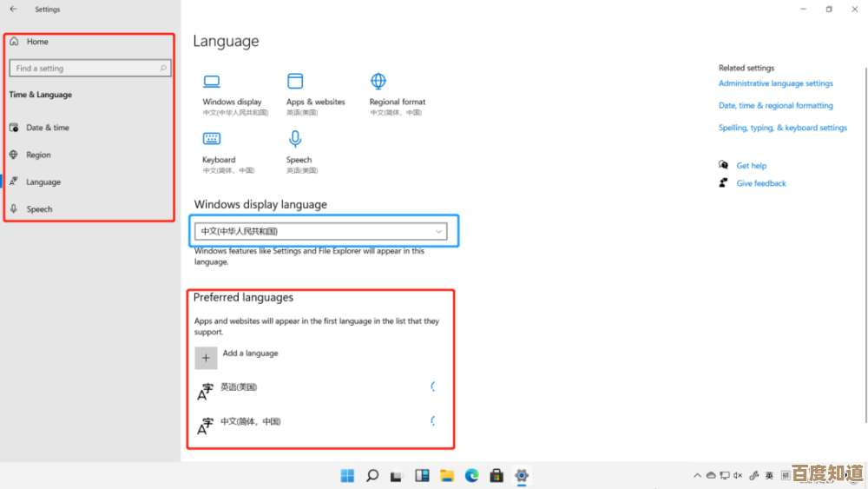This screenshot has width=868, height=489.
Task: Open Date, time & regional formatting link
Action: tap(775, 105)
